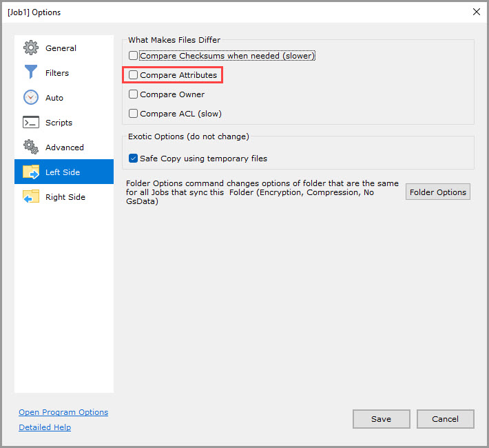Open the Program Options link
The height and width of the screenshot is (448, 489).
63,412
